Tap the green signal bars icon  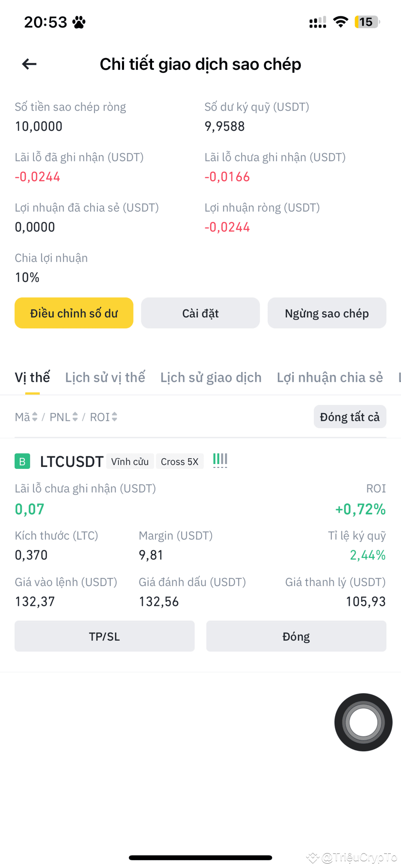point(220,460)
